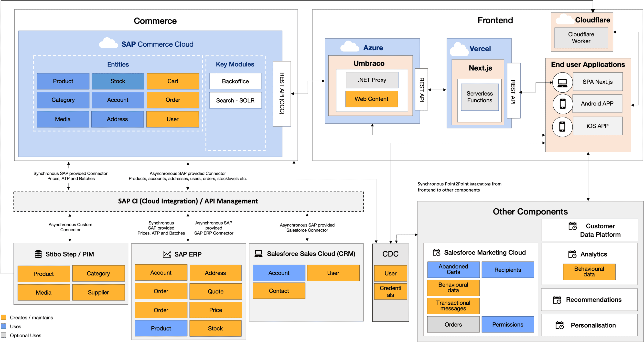Image resolution: width=644 pixels, height=342 pixels.
Task: Click the REST API (OCC) vertical box
Action: point(282,94)
